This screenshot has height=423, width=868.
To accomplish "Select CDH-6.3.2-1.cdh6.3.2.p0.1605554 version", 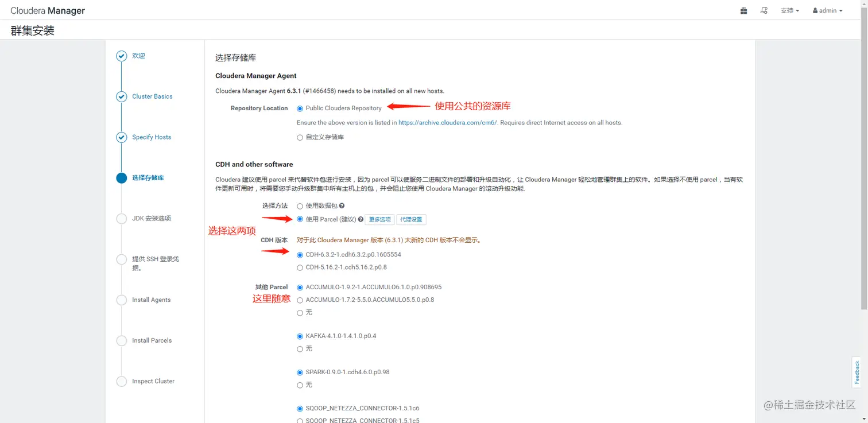I will coord(300,255).
